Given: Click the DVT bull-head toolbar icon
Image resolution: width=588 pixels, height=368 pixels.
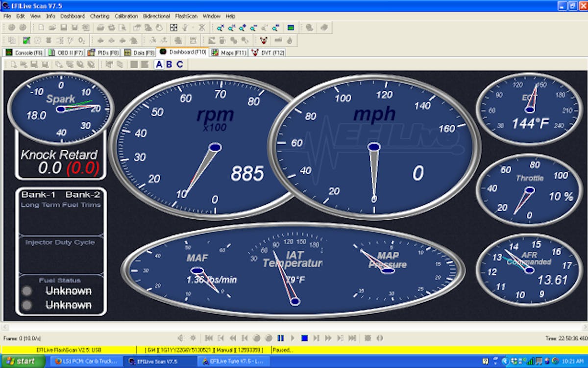Looking at the screenshot, I should (263, 40).
